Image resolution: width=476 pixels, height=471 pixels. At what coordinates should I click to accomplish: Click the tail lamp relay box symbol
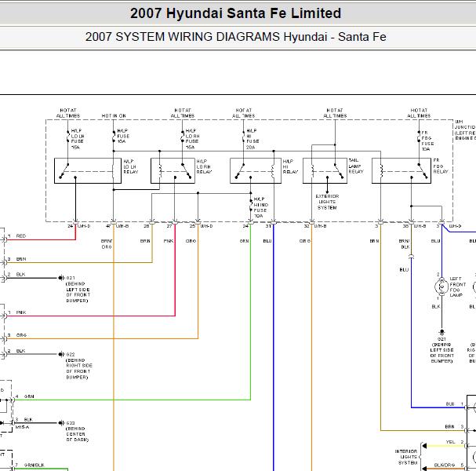coord(325,170)
